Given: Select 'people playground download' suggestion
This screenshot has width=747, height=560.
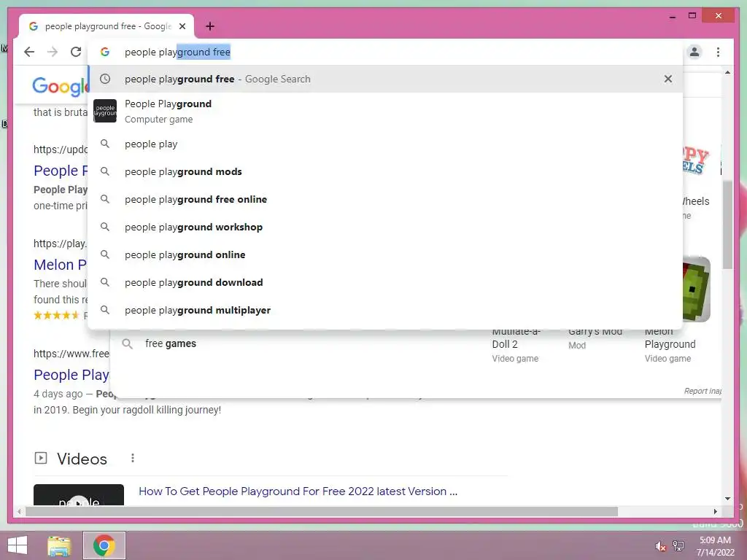Looking at the screenshot, I should pos(385,282).
